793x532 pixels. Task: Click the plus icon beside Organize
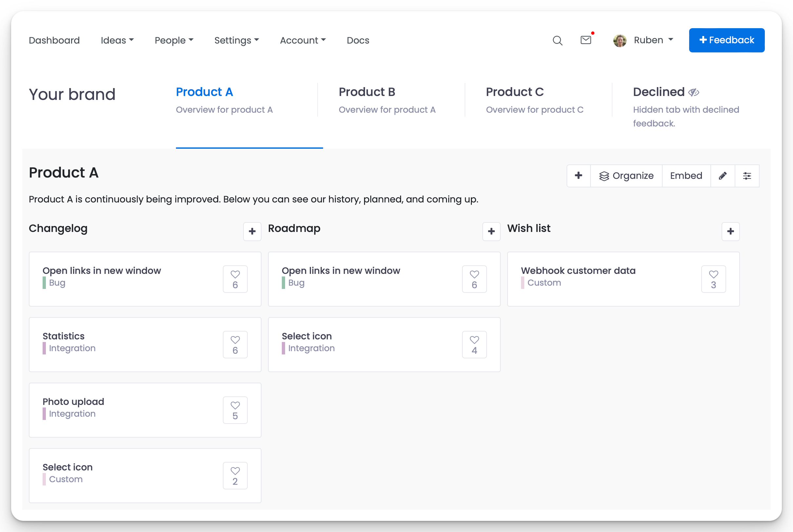(x=579, y=176)
